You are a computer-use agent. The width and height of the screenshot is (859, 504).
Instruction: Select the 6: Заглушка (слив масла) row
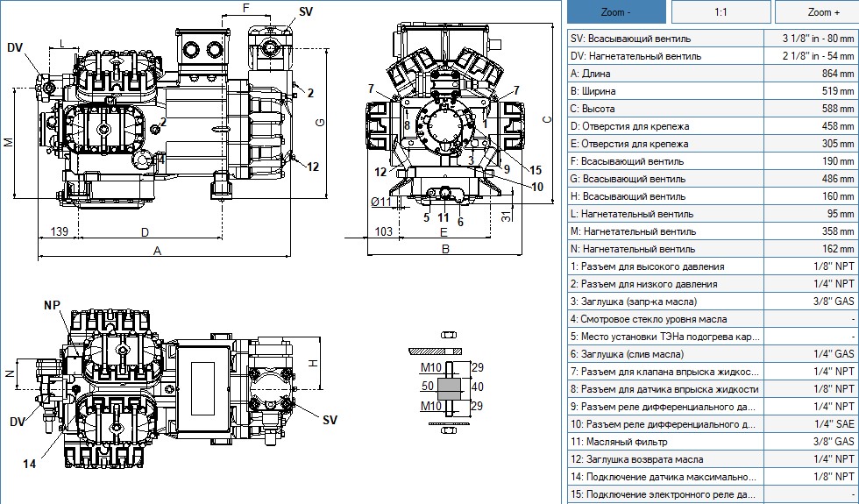[713, 354]
